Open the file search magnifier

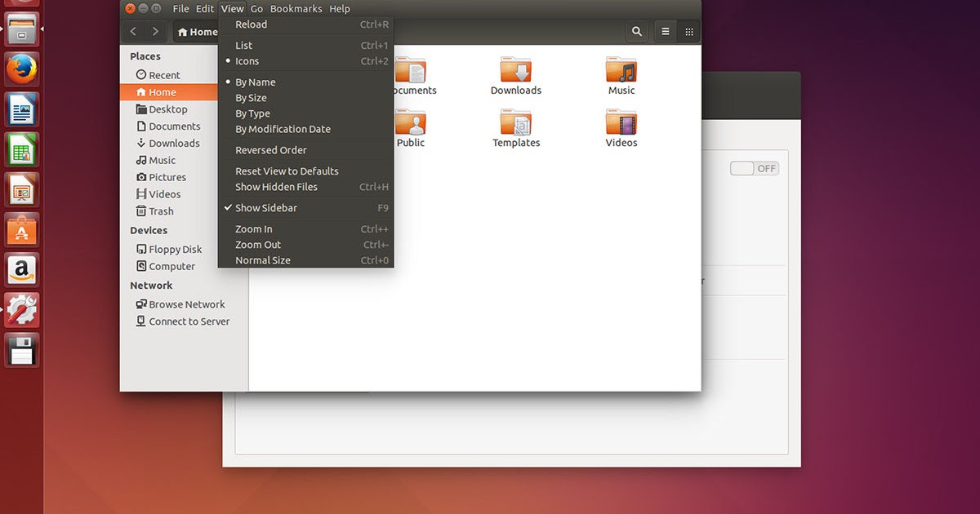coord(636,31)
